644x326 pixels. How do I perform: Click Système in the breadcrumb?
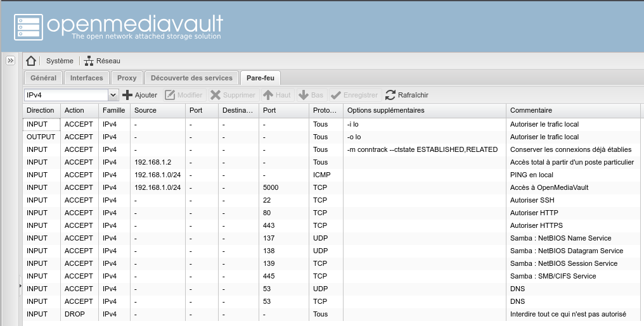click(60, 61)
